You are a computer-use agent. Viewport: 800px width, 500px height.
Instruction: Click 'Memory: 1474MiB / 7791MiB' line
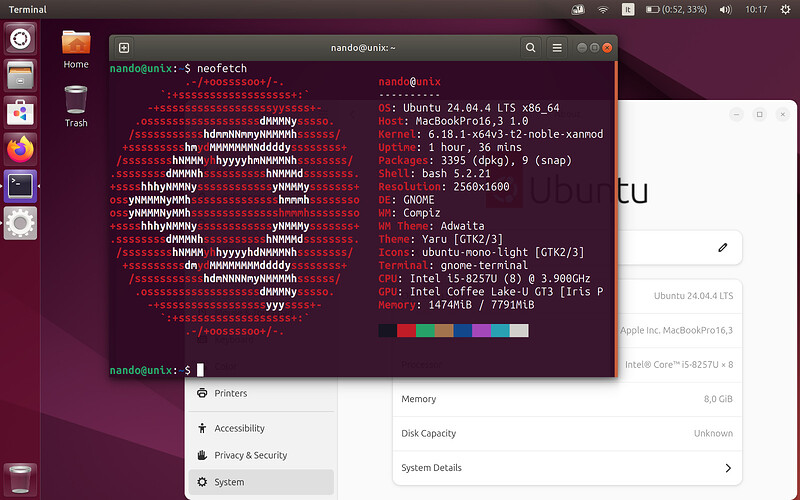(456, 305)
